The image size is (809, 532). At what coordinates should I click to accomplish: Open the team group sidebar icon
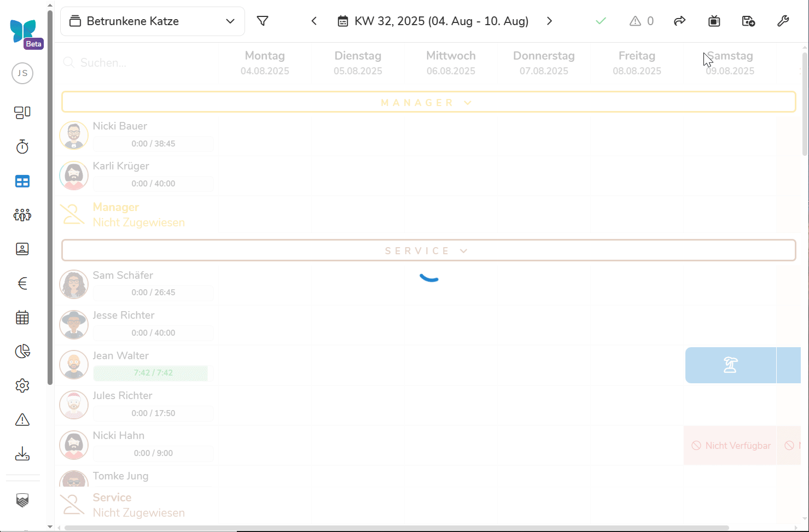click(x=22, y=215)
